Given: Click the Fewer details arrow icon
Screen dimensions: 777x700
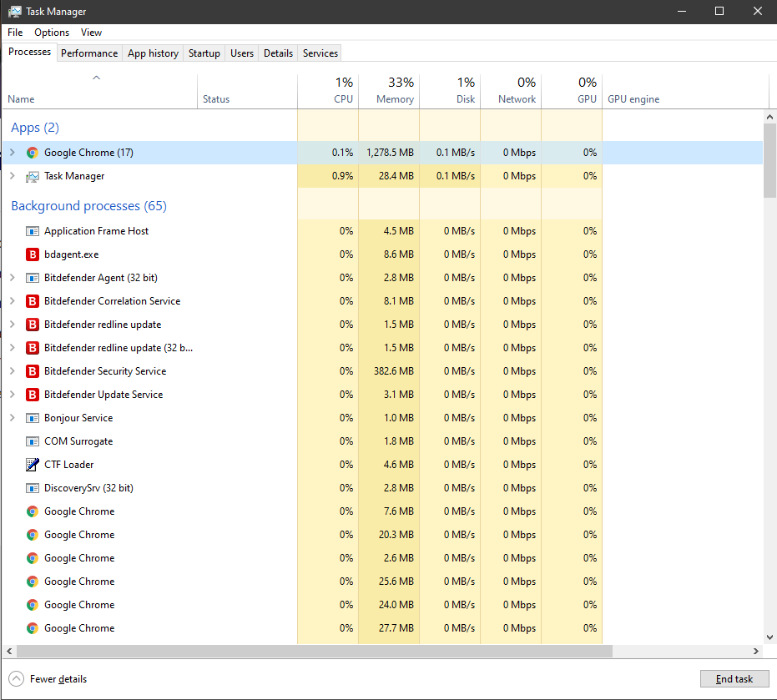Looking at the screenshot, I should click(x=16, y=678).
